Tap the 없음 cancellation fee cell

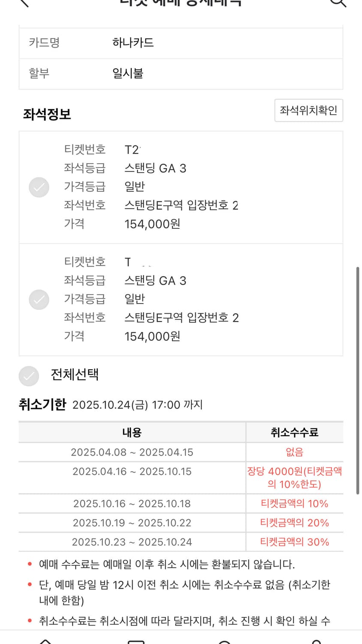pos(294,452)
